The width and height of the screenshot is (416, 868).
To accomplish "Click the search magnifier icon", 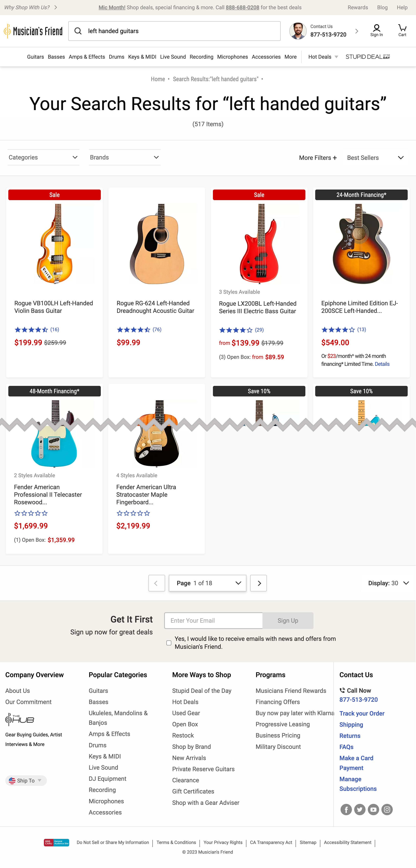I will 78,31.
